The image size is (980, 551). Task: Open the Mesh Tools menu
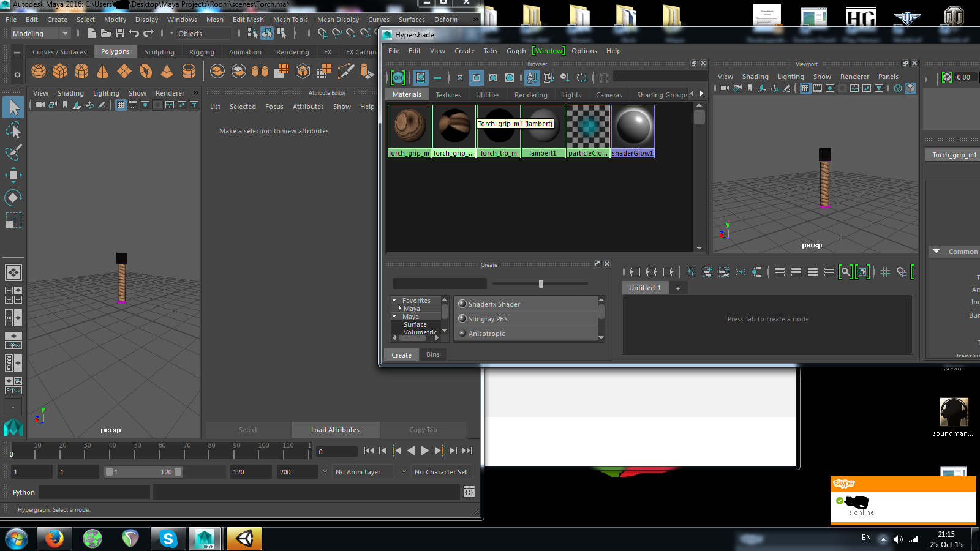(290, 20)
